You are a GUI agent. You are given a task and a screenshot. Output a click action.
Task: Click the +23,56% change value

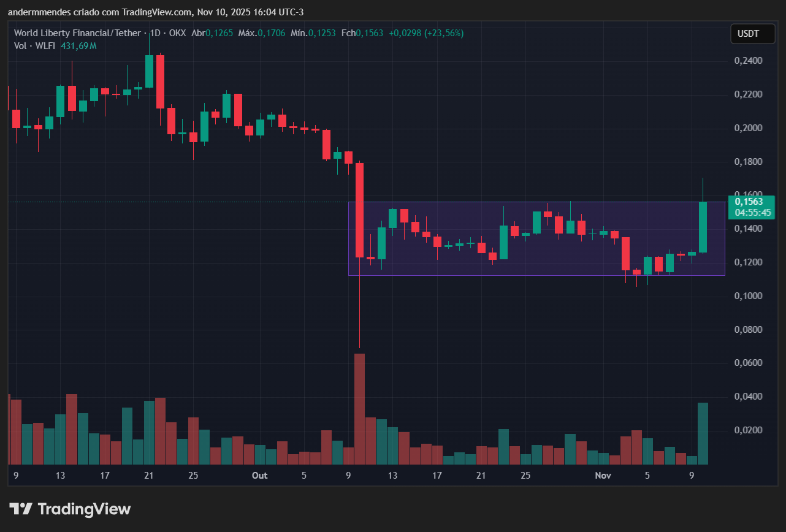coord(443,33)
